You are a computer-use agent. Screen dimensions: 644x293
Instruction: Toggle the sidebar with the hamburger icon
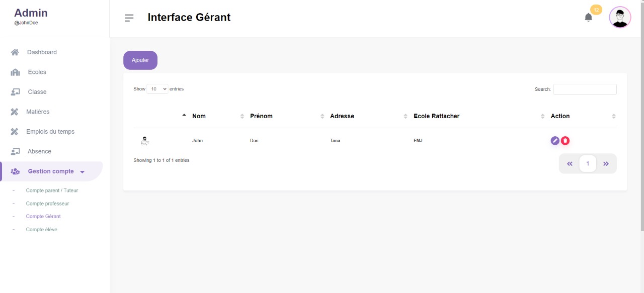(x=129, y=18)
